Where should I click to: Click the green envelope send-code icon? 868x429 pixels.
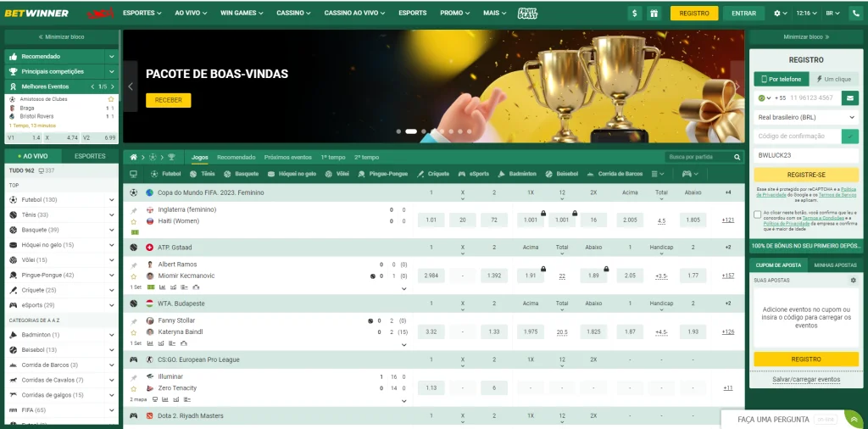pyautogui.click(x=849, y=97)
